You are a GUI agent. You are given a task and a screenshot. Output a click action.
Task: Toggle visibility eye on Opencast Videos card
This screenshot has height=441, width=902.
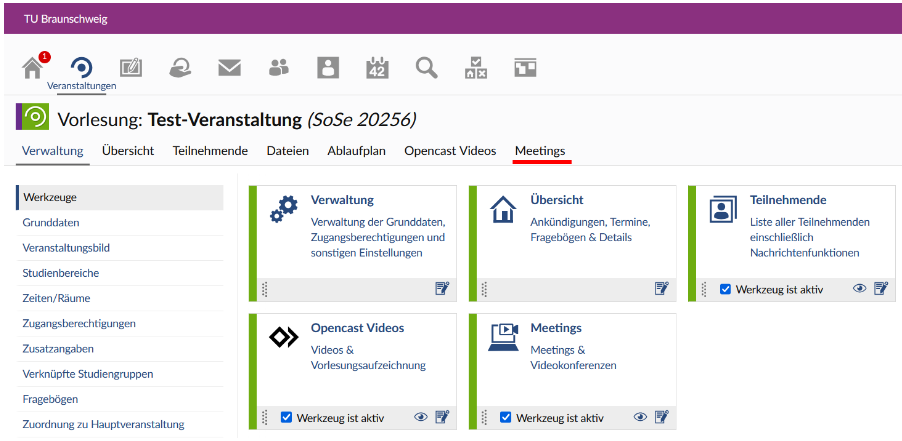click(421, 417)
